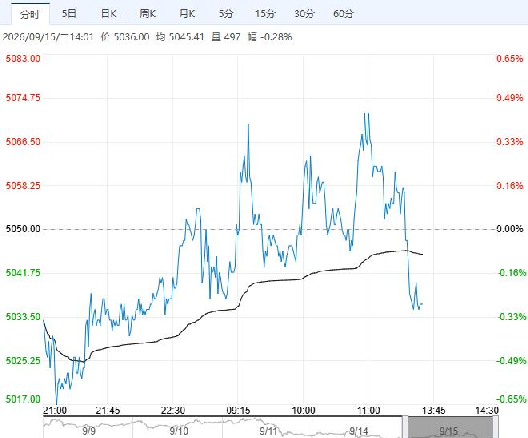Click the 0.65% top right percentage label
The width and height of the screenshot is (528, 438).
(x=510, y=59)
